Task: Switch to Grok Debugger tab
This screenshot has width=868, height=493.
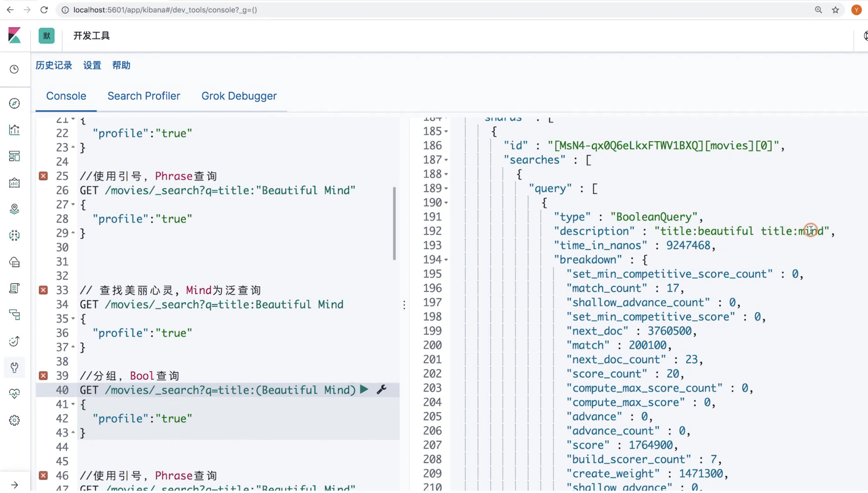Action: [x=239, y=96]
